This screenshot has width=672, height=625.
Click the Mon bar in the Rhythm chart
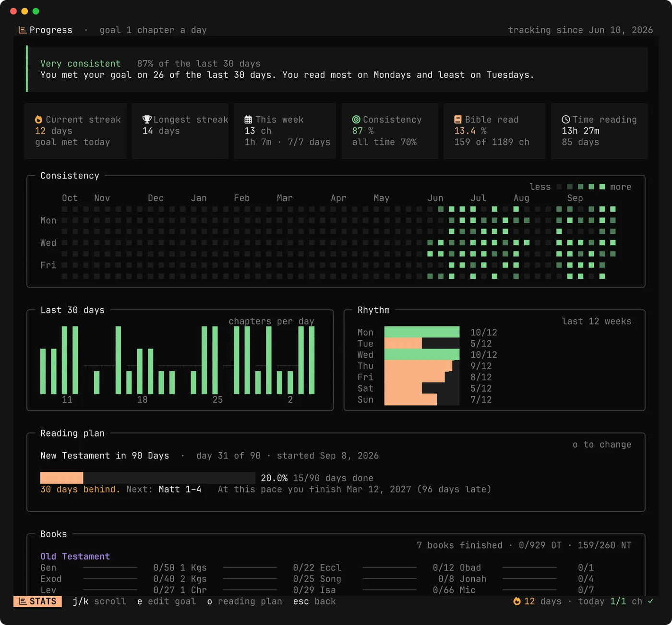click(x=422, y=332)
